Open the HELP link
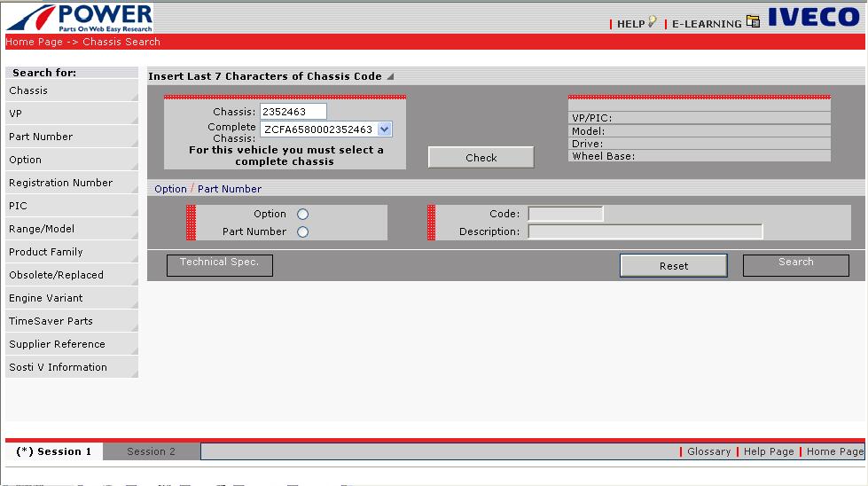The height and width of the screenshot is (486, 868). coord(630,24)
